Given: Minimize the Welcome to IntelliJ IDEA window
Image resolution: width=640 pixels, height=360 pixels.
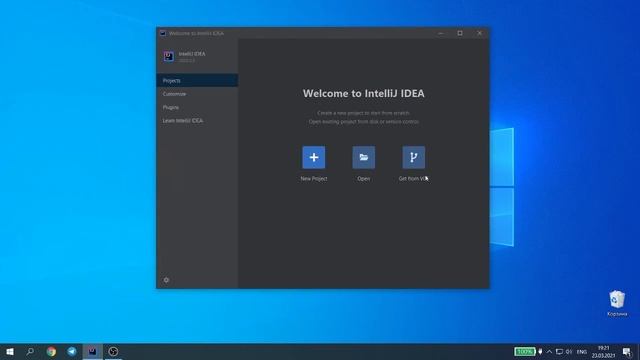Looking at the screenshot, I should (441, 33).
